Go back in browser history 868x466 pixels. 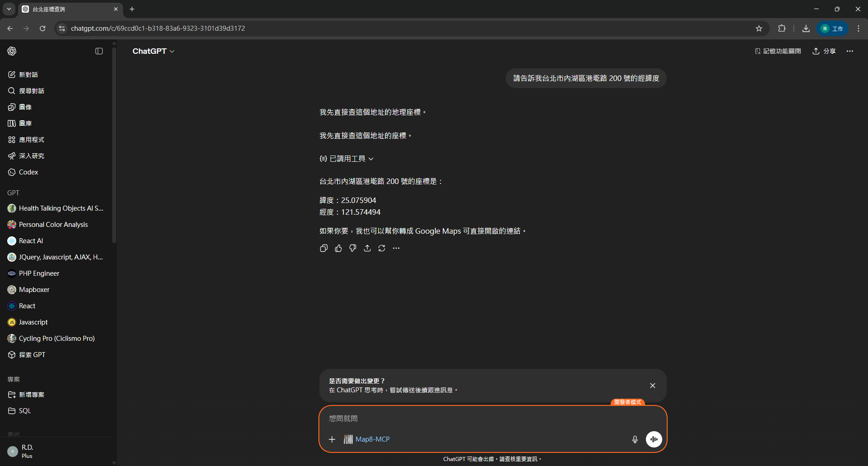(10, 28)
